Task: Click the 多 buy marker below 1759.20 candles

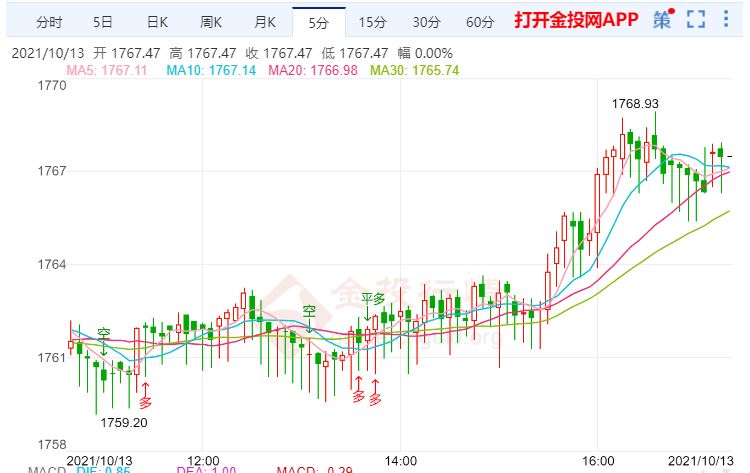Action: tap(145, 402)
